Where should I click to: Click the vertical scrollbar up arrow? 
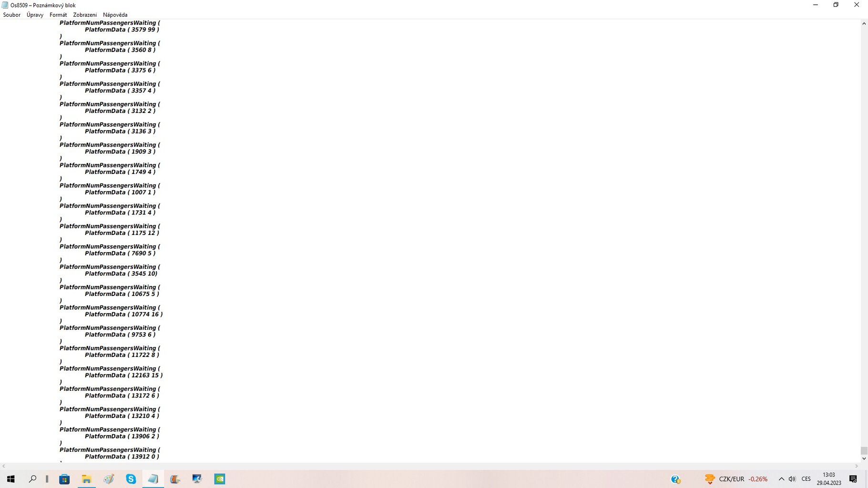864,23
